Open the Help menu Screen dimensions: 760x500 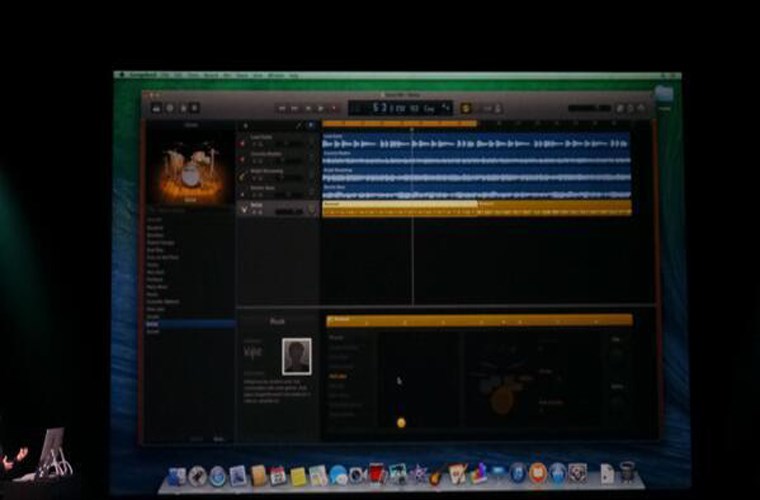click(294, 76)
